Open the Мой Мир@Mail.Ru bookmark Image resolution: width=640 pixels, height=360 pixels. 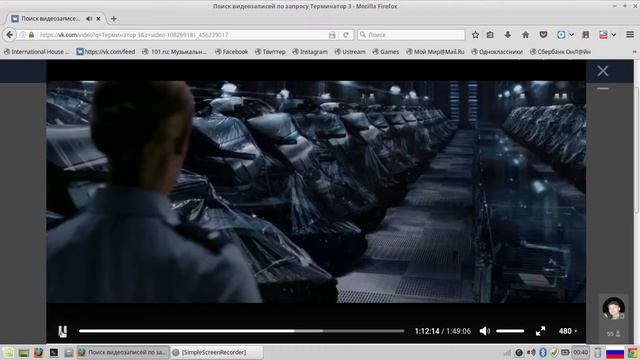tap(436, 52)
